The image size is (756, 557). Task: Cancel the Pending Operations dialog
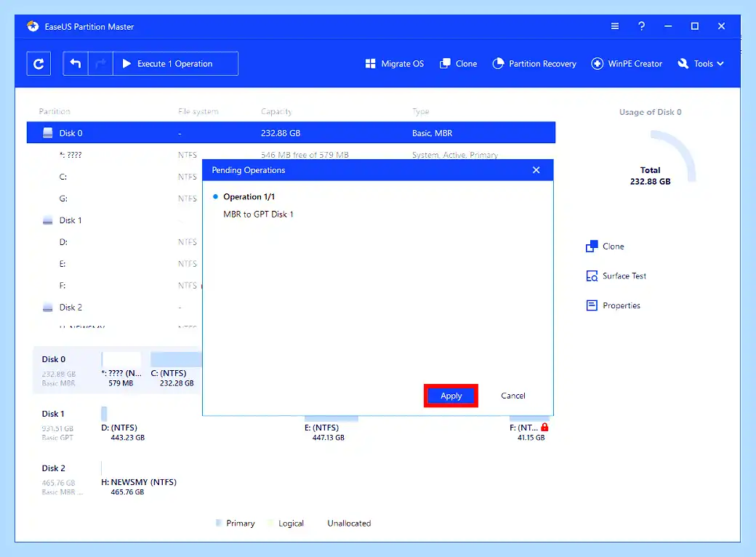pos(513,396)
